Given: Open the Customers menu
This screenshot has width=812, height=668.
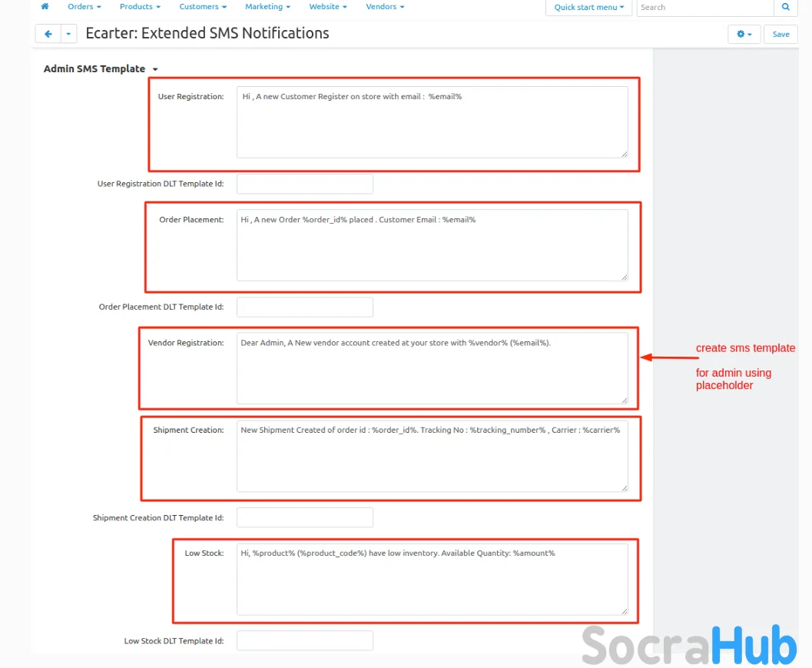Looking at the screenshot, I should coord(203,7).
